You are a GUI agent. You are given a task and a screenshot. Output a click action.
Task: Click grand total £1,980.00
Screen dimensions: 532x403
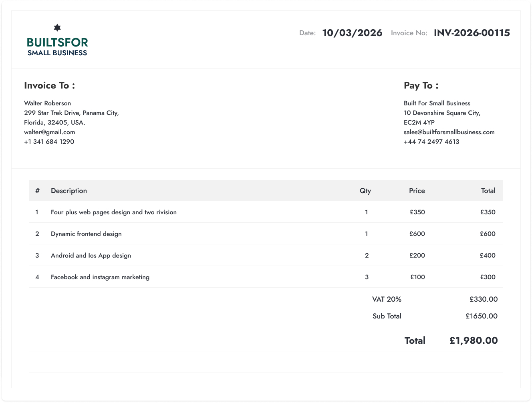(474, 341)
